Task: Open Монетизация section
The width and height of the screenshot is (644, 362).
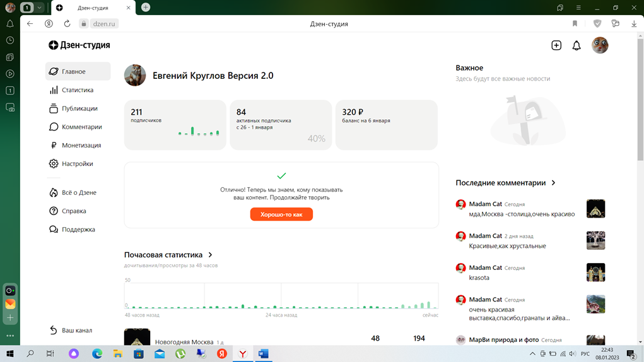Action: pos(75,145)
